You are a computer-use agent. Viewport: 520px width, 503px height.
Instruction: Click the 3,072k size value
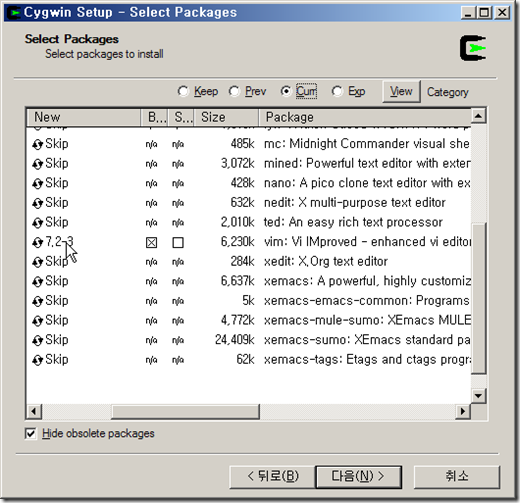point(238,163)
